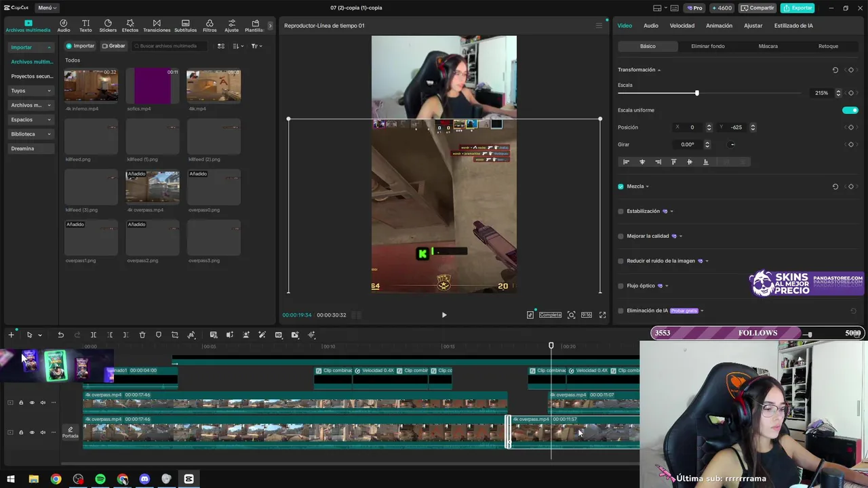
Task: Open the CapCut Menú dropdown
Action: tap(47, 7)
